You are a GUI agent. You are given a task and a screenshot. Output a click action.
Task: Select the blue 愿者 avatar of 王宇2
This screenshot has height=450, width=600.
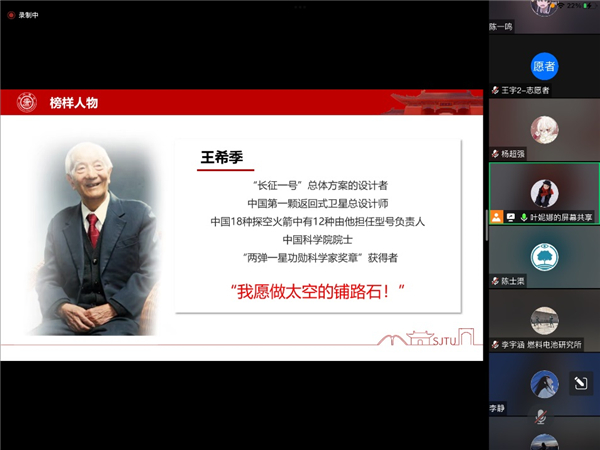pos(544,67)
